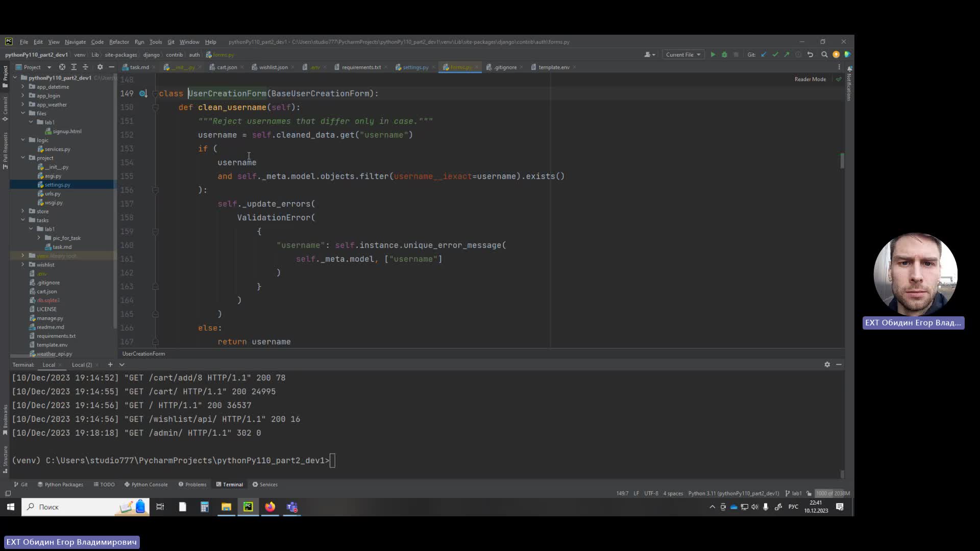Viewport: 980px width, 551px height.
Task: Click the lab1 Git branch in status bar
Action: [x=793, y=493]
